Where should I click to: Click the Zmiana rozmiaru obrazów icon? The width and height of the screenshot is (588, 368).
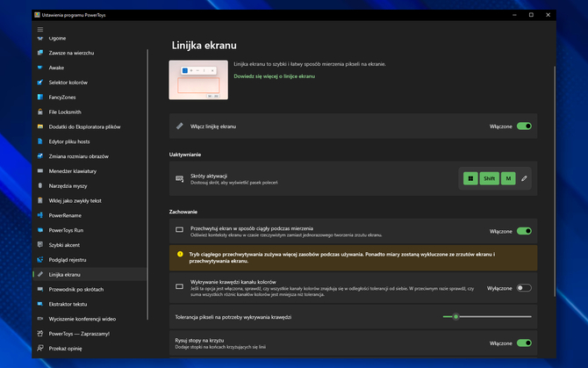[40, 156]
